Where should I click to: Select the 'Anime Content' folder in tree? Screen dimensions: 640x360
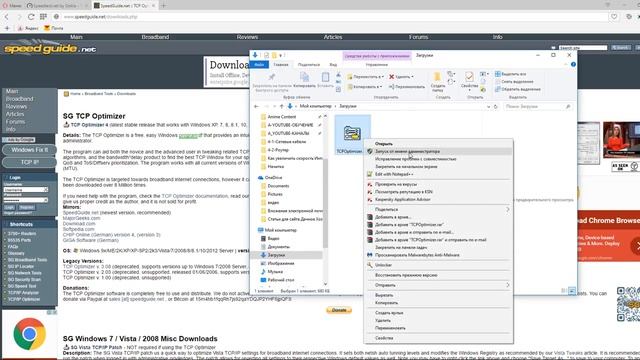[x=282, y=117]
